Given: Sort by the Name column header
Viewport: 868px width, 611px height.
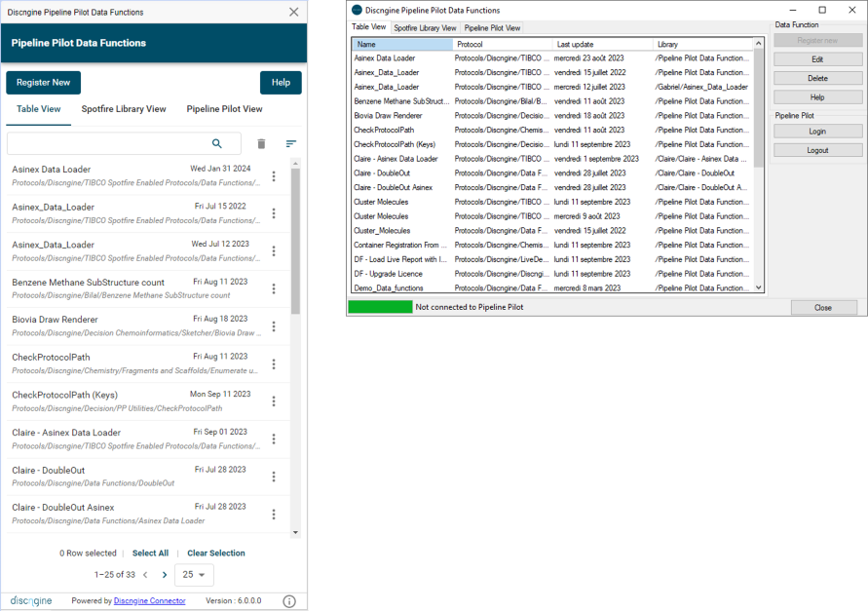Looking at the screenshot, I should pyautogui.click(x=402, y=44).
